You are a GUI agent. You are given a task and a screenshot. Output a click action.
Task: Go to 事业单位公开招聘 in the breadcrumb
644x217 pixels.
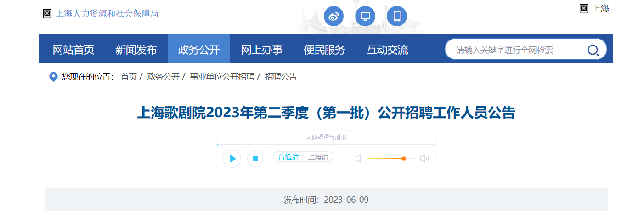(222, 77)
